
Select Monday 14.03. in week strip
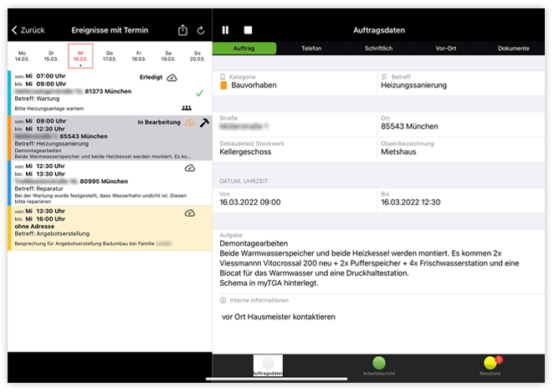[x=22, y=56]
